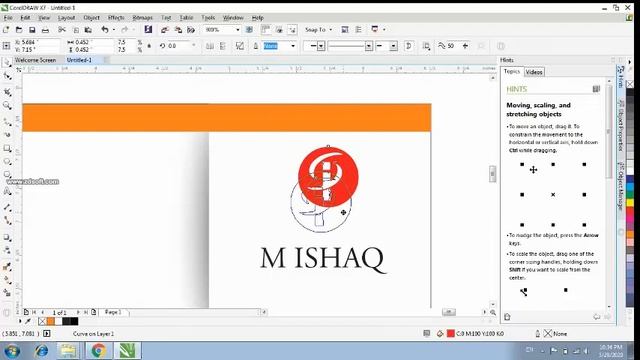The image size is (640, 360).
Task: Open the outline width dropdown
Action: click(x=293, y=46)
